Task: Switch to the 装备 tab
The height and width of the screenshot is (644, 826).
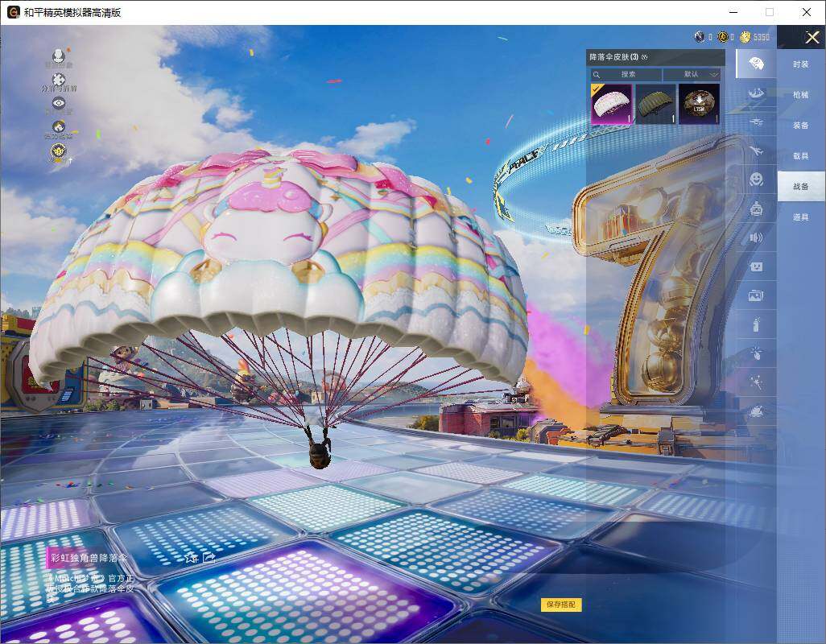Action: (801, 126)
